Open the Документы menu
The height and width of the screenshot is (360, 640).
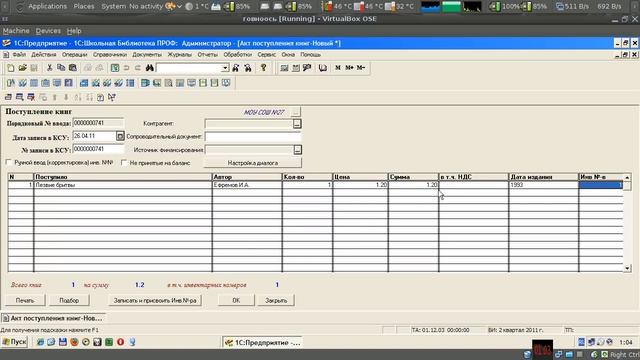[147, 55]
